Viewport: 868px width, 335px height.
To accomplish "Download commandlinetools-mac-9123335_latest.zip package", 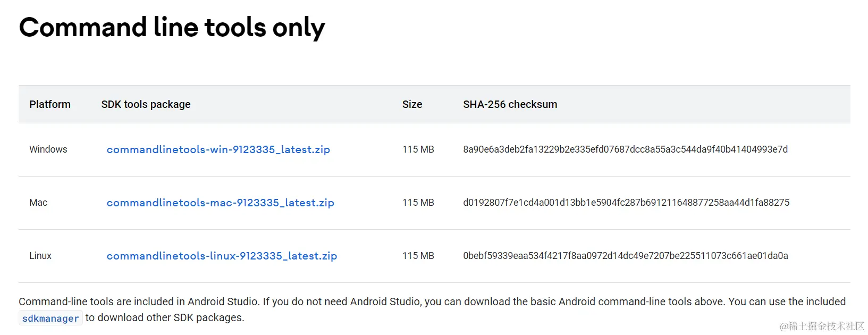I will coord(220,203).
